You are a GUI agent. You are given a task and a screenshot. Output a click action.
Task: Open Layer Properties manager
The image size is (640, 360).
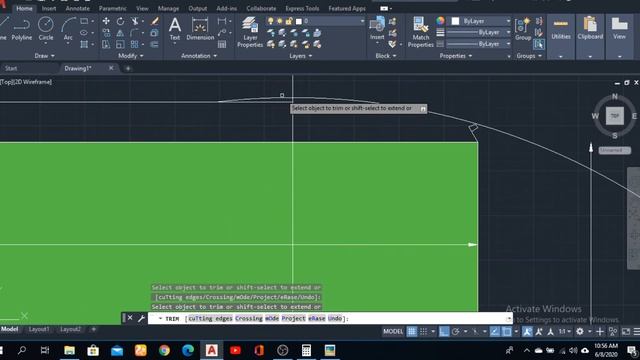click(x=250, y=32)
